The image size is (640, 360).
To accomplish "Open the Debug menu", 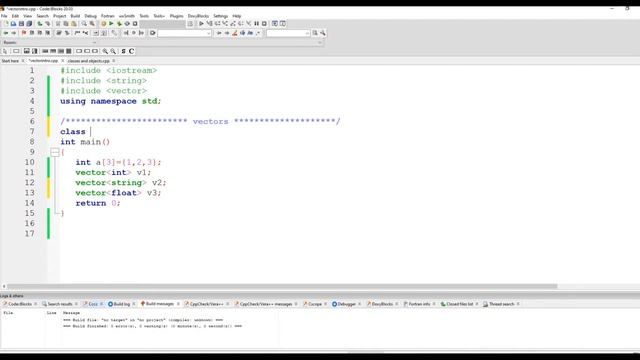I will pyautogui.click(x=90, y=16).
